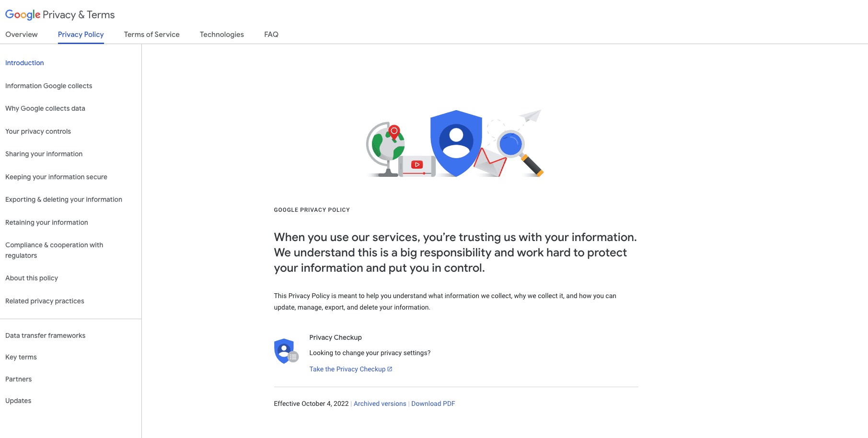Go to Key terms section
This screenshot has width=868, height=438.
pos(21,357)
